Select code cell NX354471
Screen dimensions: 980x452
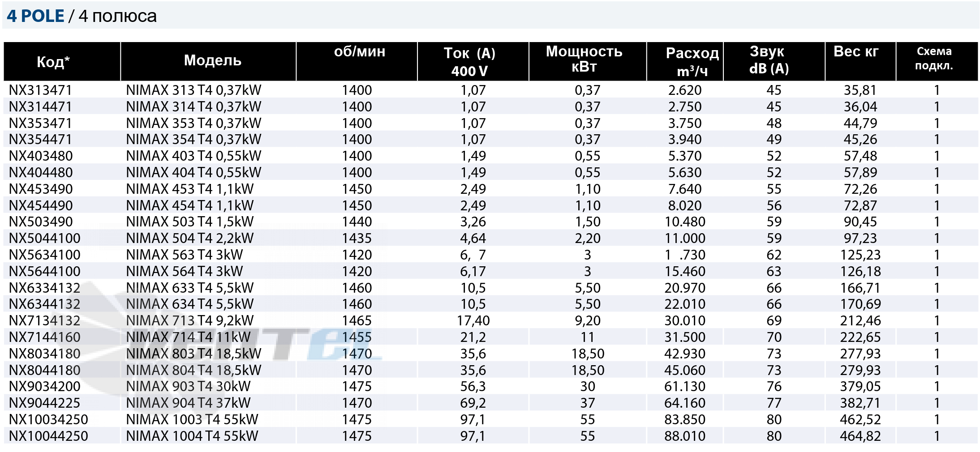(40, 139)
